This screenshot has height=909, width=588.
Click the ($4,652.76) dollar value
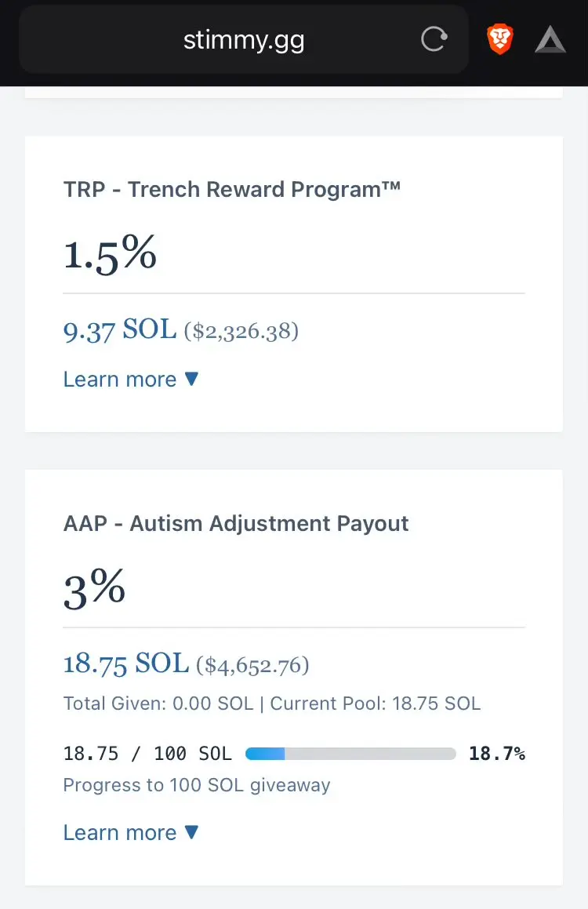[x=252, y=665]
